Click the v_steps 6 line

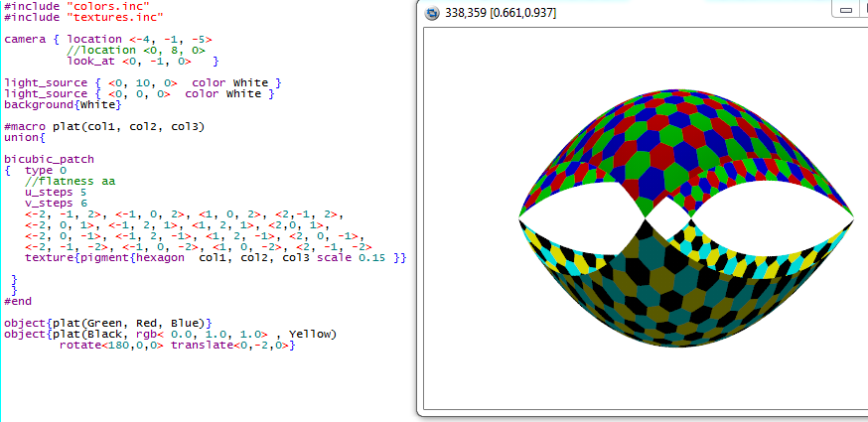tap(56, 204)
